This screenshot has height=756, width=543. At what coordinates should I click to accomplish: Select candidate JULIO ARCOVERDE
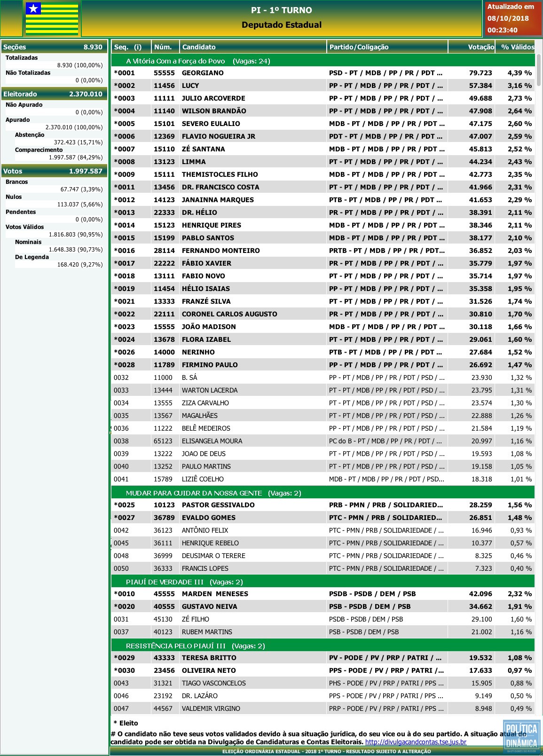[323, 98]
